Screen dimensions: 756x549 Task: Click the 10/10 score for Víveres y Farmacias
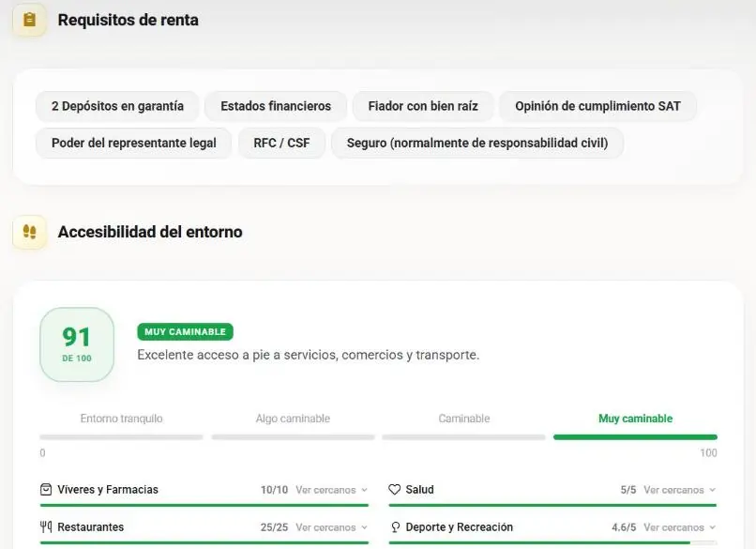coord(274,490)
